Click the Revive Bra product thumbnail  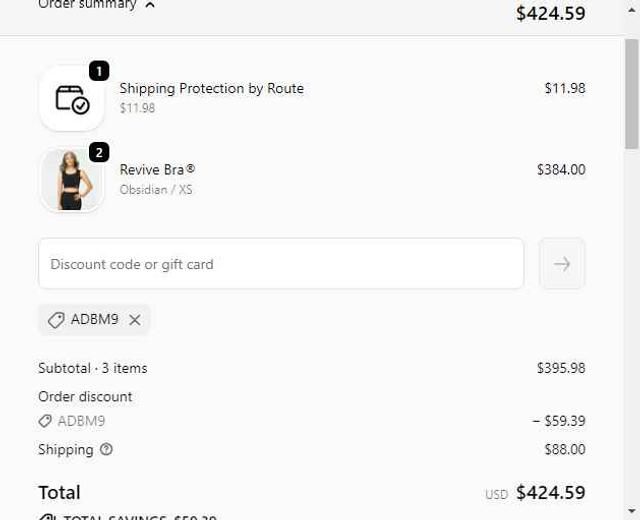click(x=71, y=181)
